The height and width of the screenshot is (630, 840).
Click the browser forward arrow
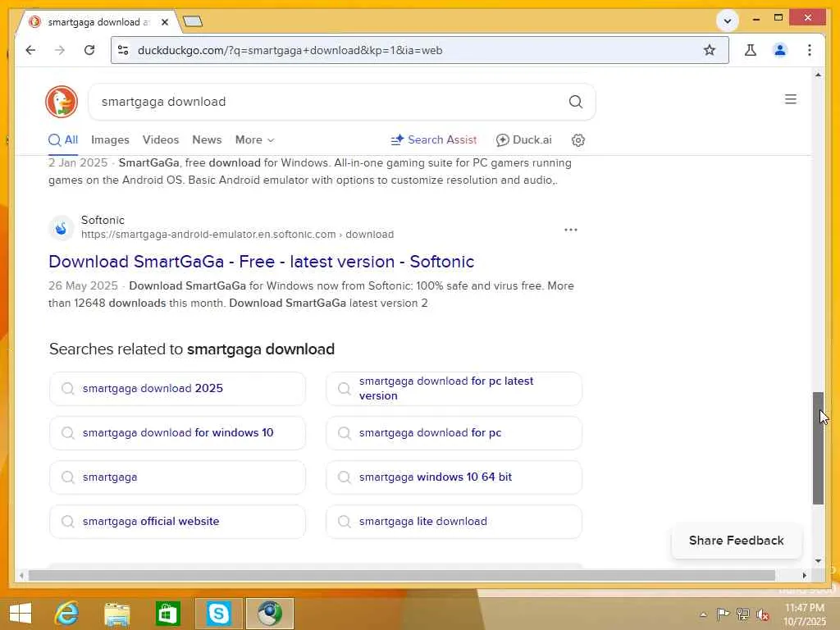pos(60,50)
